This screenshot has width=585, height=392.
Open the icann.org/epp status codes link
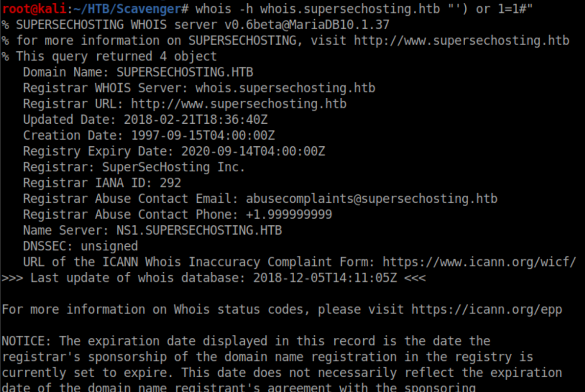pos(486,309)
